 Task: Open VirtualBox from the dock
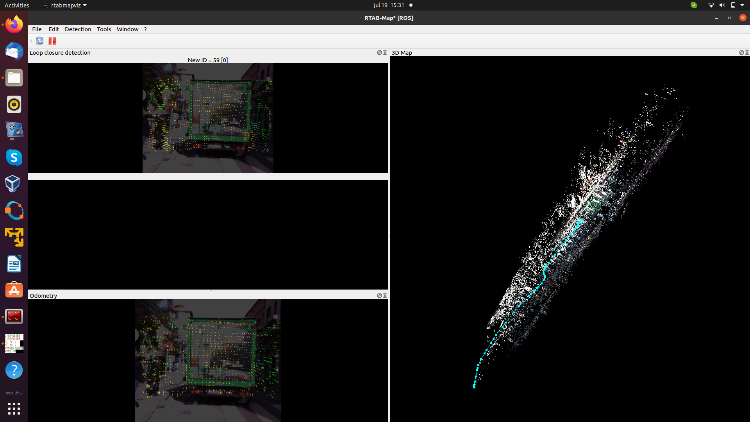[x=14, y=183]
